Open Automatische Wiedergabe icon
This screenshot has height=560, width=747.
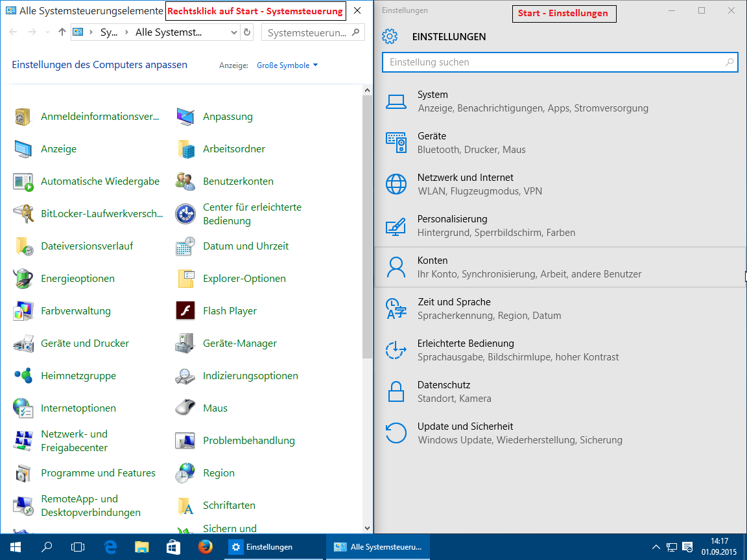point(23,181)
